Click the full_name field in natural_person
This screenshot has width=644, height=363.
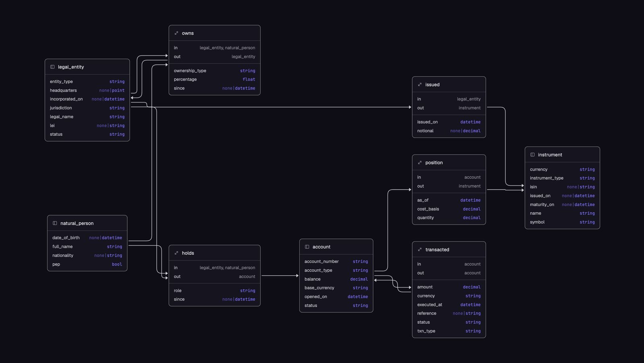87,246
